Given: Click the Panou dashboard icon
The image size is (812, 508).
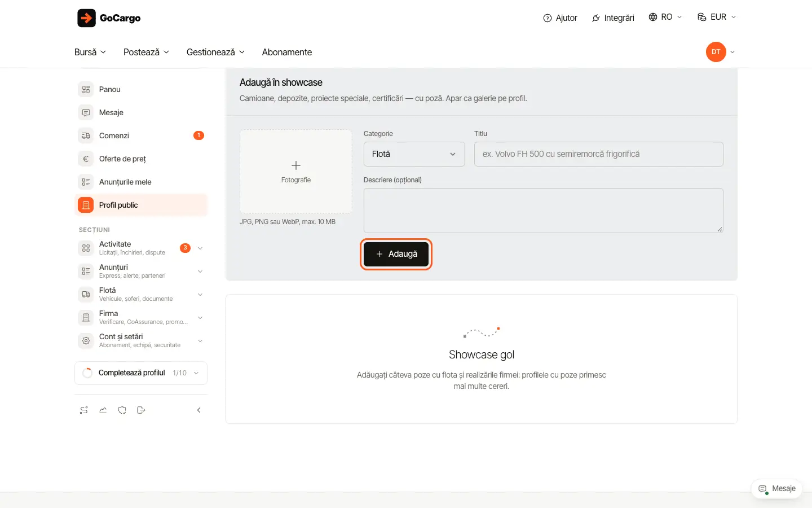Looking at the screenshot, I should pyautogui.click(x=86, y=89).
